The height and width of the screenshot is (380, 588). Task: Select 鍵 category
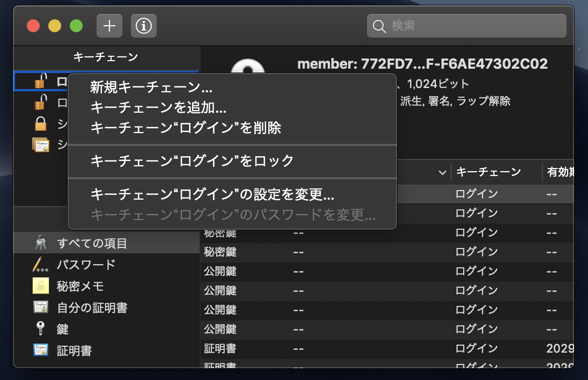click(107, 328)
